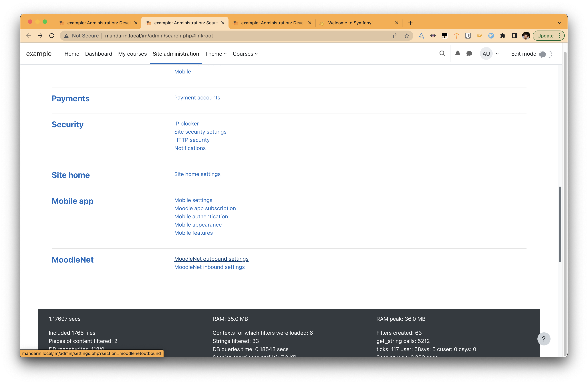Open the tab list chevron
Screen dimensions: 588x384
(560, 23)
